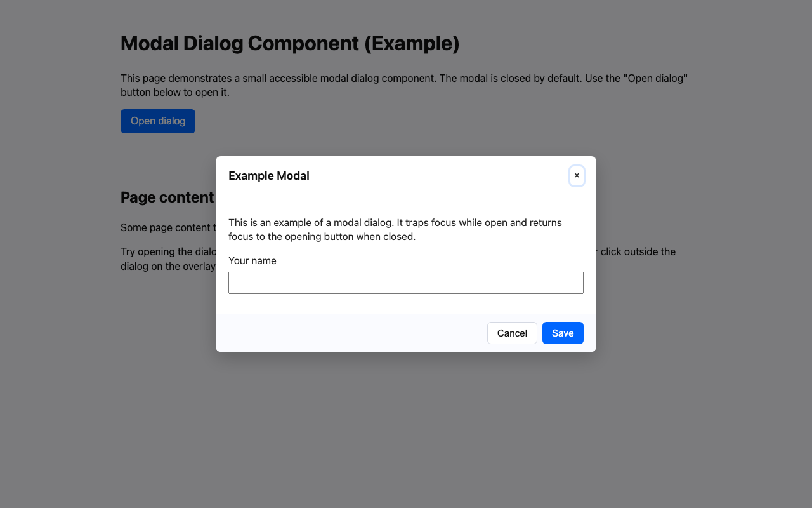Click the Cancel button
This screenshot has width=812, height=508.
pos(512,333)
